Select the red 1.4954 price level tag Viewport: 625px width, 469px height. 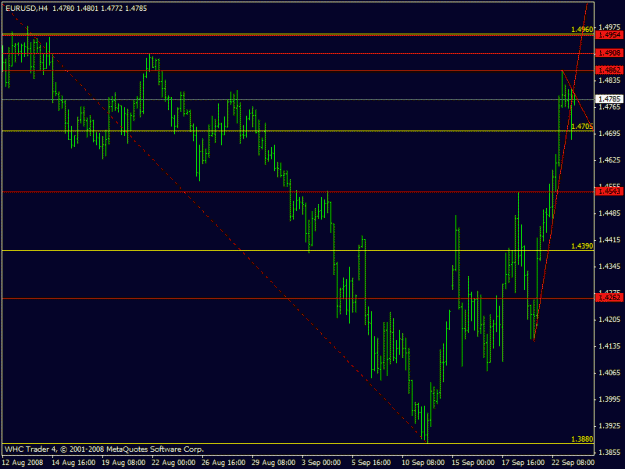click(x=609, y=35)
